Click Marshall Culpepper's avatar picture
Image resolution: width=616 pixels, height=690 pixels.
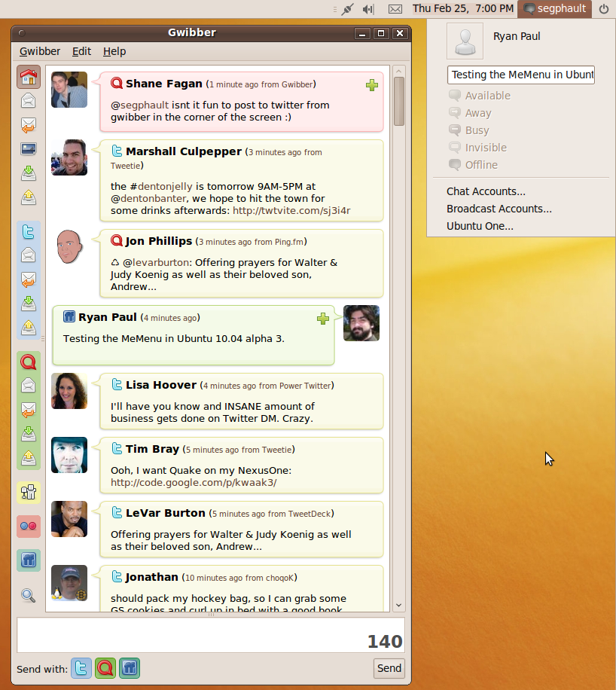point(69,157)
